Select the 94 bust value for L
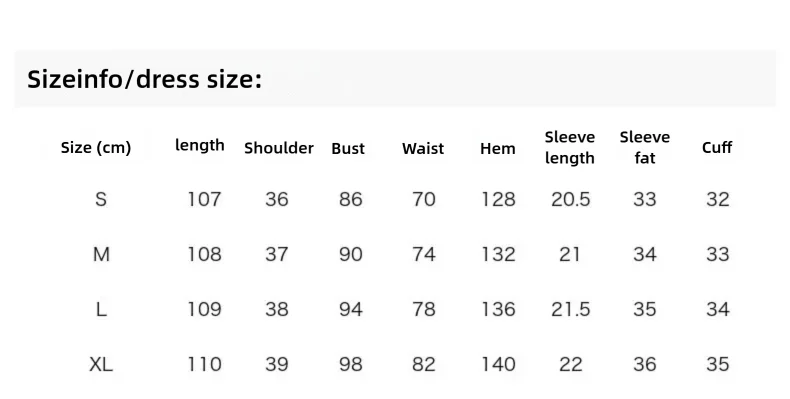Screen dimensions: 790x399 pos(351,309)
